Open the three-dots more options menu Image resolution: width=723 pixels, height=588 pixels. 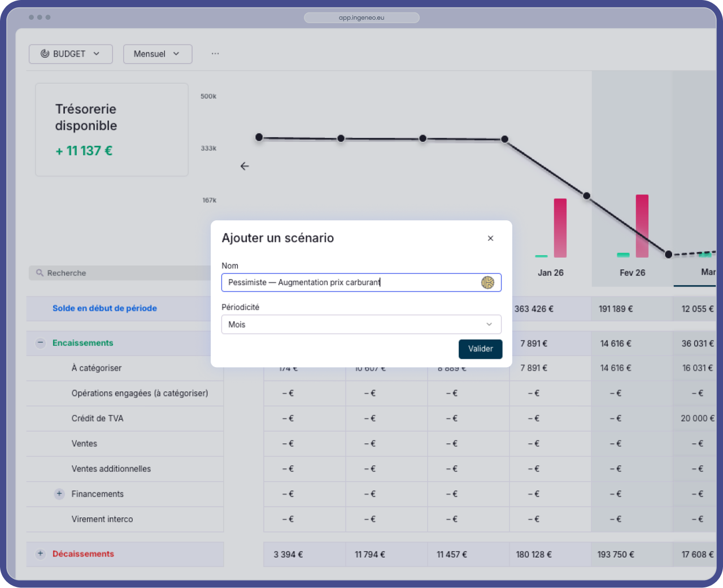pyautogui.click(x=215, y=54)
